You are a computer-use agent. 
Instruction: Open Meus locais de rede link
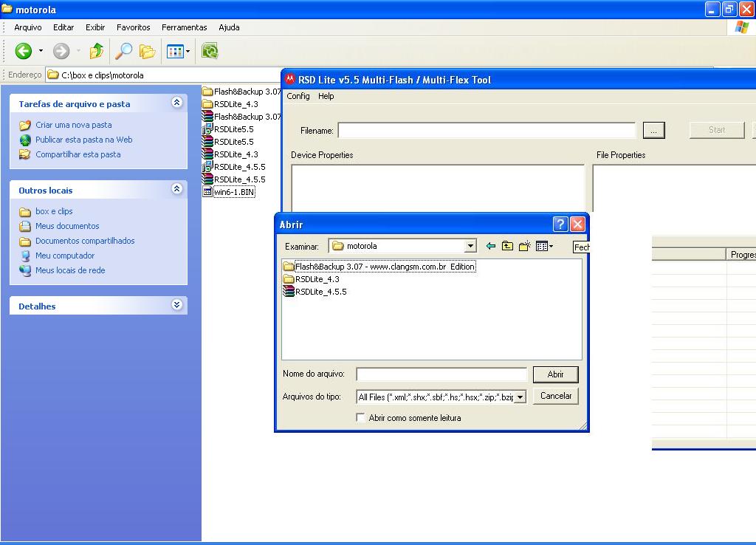pyautogui.click(x=70, y=270)
